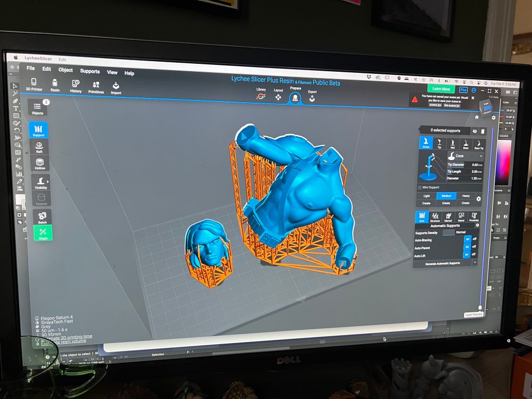
Task: Switch to the Layout workspace
Action: [278, 95]
